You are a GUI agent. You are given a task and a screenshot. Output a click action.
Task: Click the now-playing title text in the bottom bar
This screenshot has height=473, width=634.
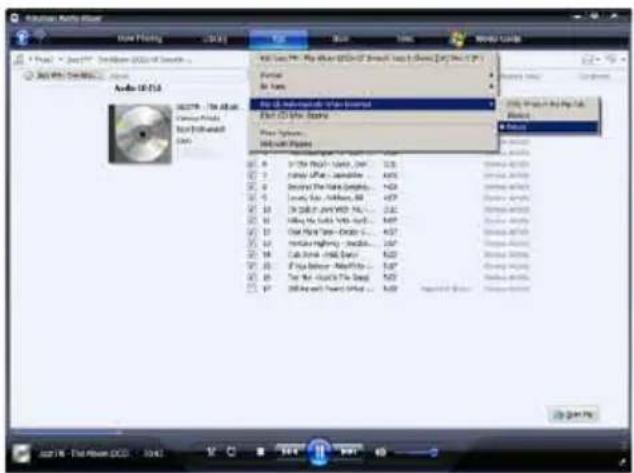click(x=84, y=453)
